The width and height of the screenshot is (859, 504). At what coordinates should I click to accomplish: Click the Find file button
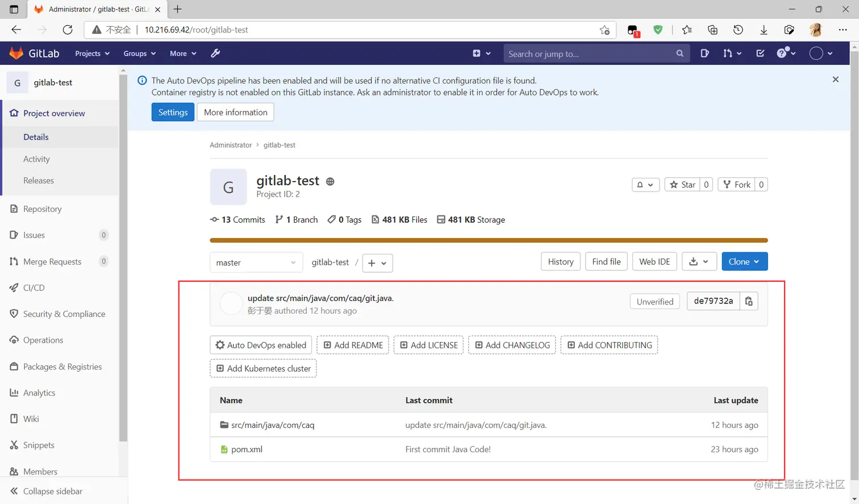(606, 261)
